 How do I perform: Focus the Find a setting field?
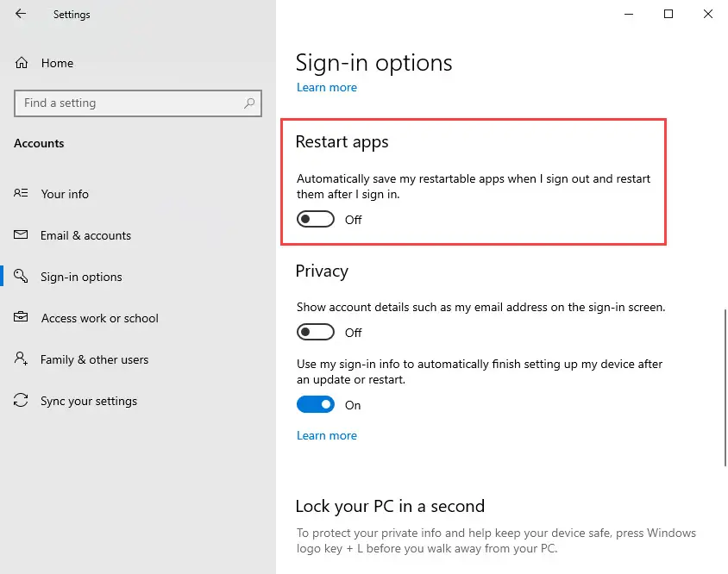pyautogui.click(x=138, y=103)
